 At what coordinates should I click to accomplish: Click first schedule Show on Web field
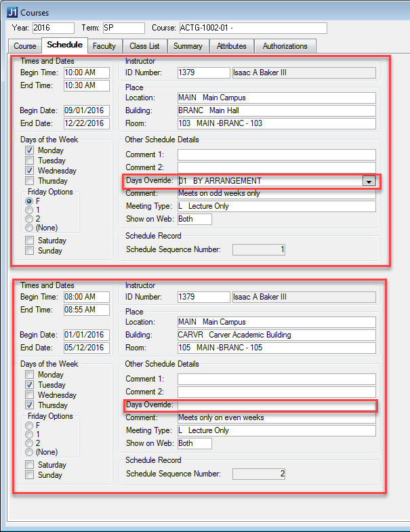(x=194, y=219)
